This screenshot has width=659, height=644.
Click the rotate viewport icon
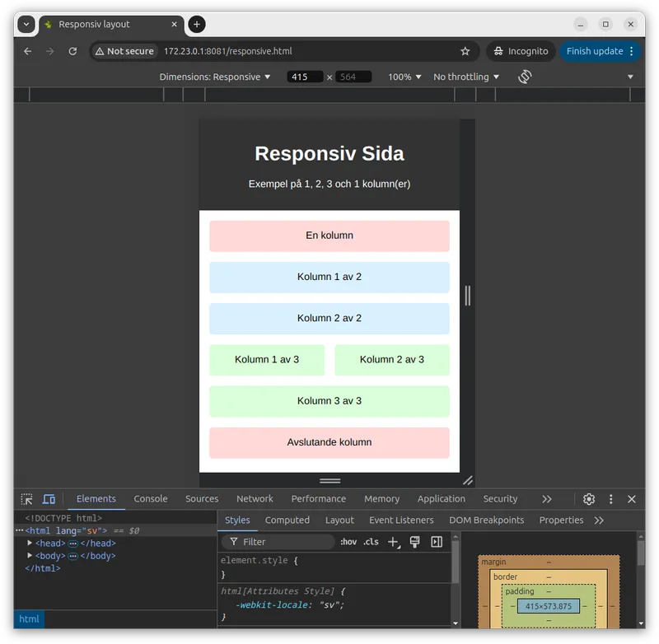pos(525,77)
